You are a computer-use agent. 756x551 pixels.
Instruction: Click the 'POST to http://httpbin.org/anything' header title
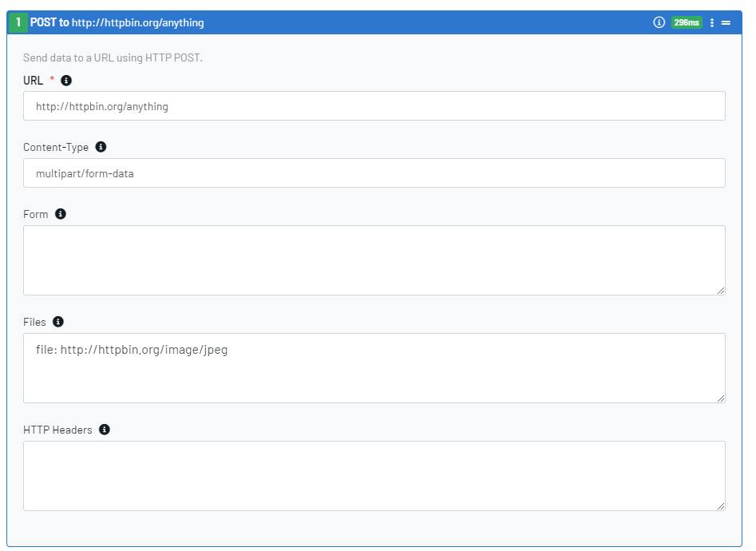click(x=117, y=22)
